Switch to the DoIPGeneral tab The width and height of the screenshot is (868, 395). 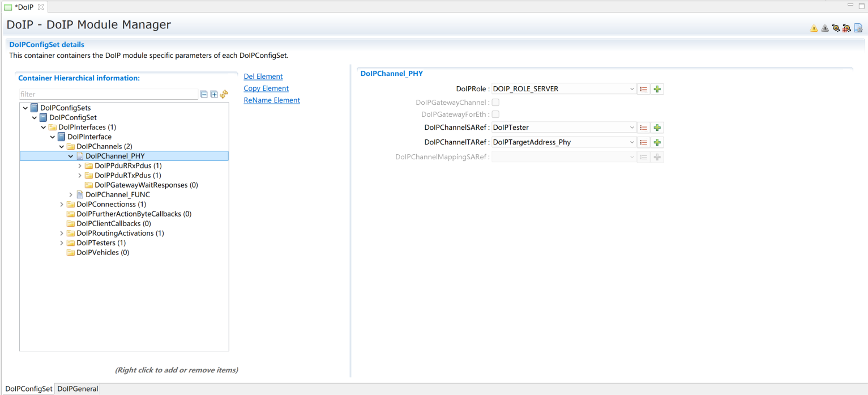[78, 389]
